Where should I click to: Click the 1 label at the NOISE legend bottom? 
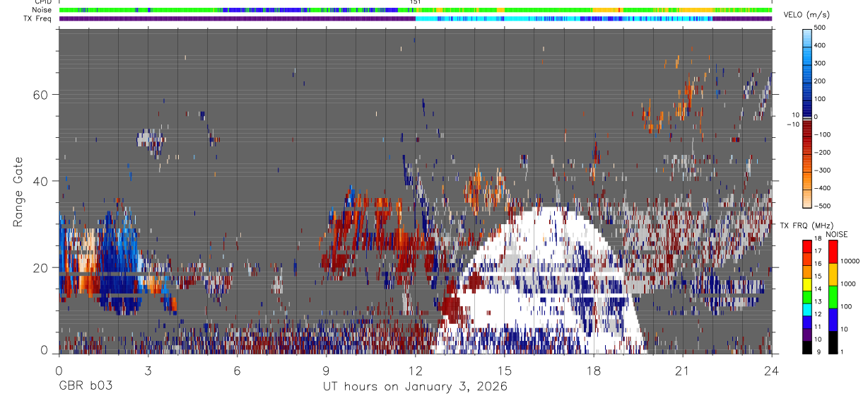pyautogui.click(x=843, y=352)
